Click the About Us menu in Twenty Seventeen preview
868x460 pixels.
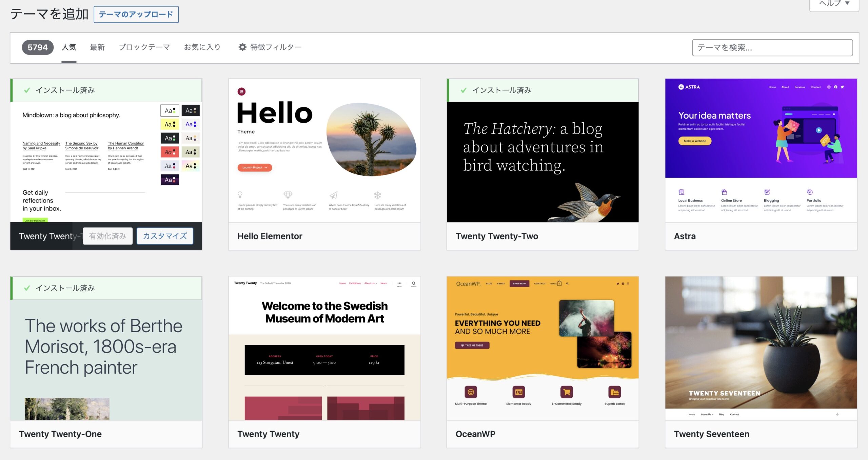click(707, 414)
